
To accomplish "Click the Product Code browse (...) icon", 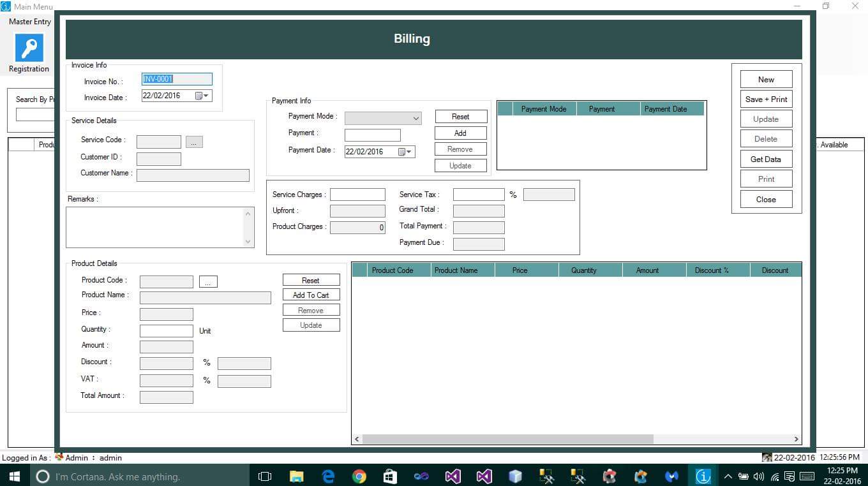I will point(208,281).
